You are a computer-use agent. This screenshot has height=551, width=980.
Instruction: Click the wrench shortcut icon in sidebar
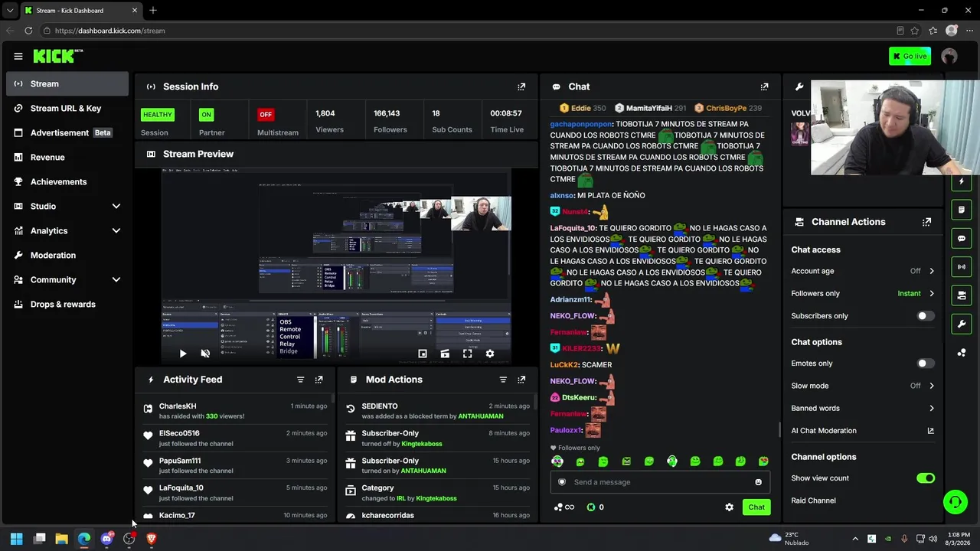tap(962, 324)
